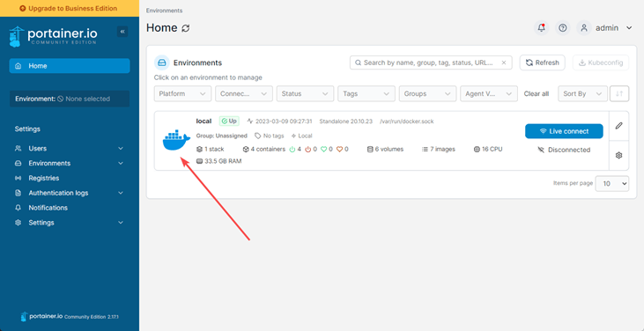This screenshot has width=644, height=331.
Task: Click the Environments panel header icon
Action: tap(162, 63)
